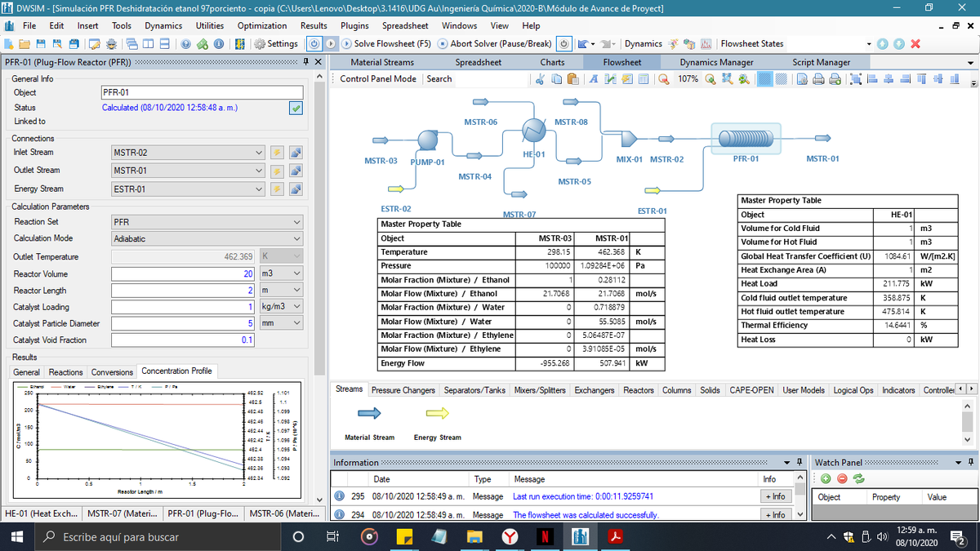Image resolution: width=980 pixels, height=551 pixels.
Task: Toggle the green checkmark beside Calculated status
Action: click(x=296, y=108)
